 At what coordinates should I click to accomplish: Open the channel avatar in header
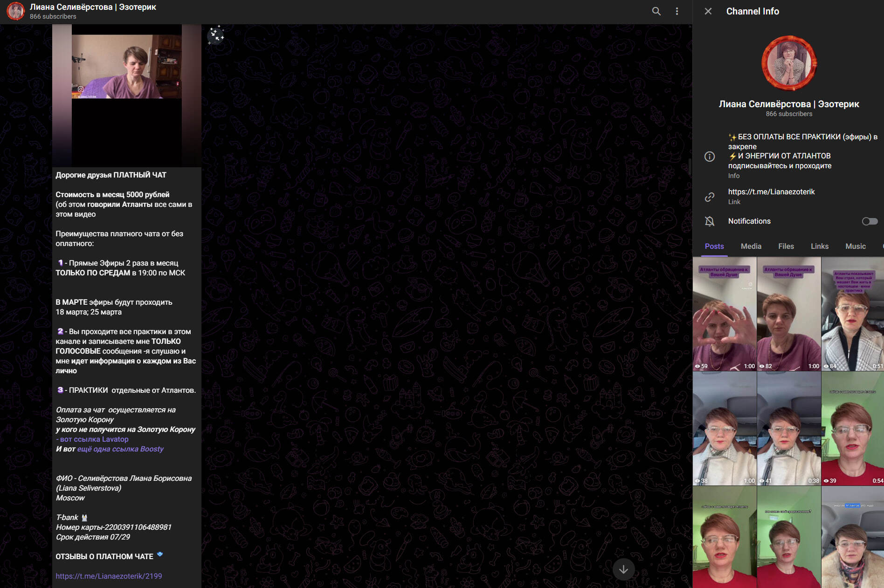[x=15, y=11]
